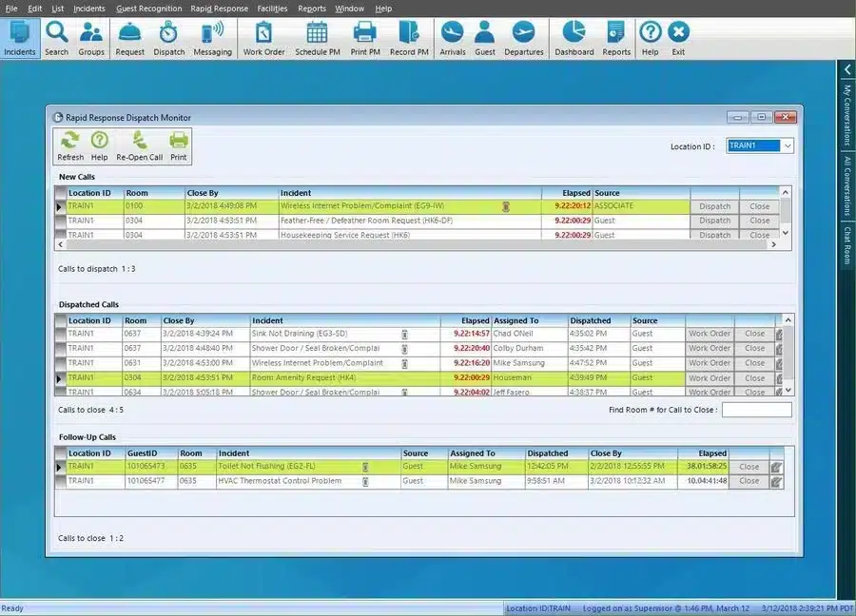Click the Reports toolbar icon
This screenshot has width=856, height=616.
click(x=616, y=38)
